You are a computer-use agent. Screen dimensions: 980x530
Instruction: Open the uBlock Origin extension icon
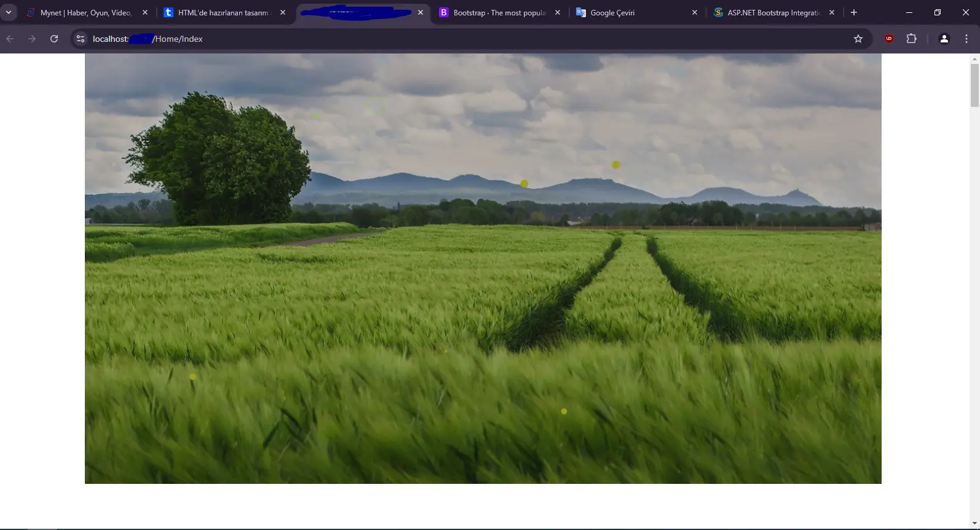pos(889,39)
